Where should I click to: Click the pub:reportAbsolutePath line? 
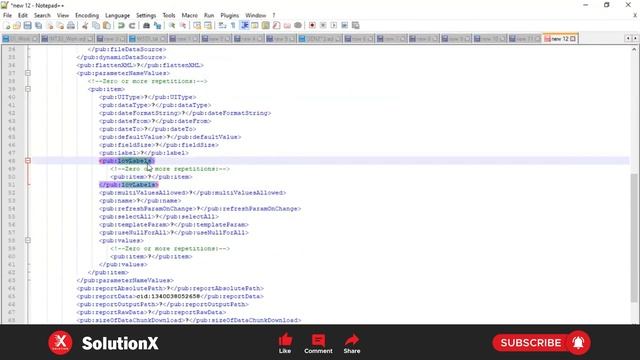170,288
